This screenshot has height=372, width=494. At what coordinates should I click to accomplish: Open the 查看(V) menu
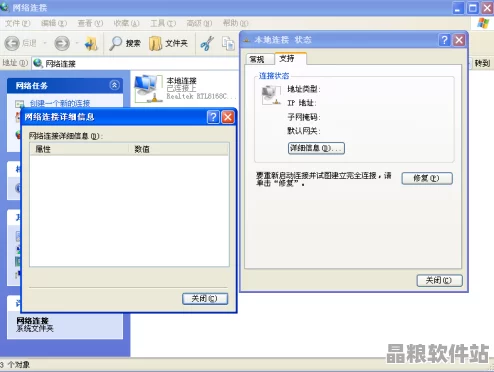pos(90,23)
